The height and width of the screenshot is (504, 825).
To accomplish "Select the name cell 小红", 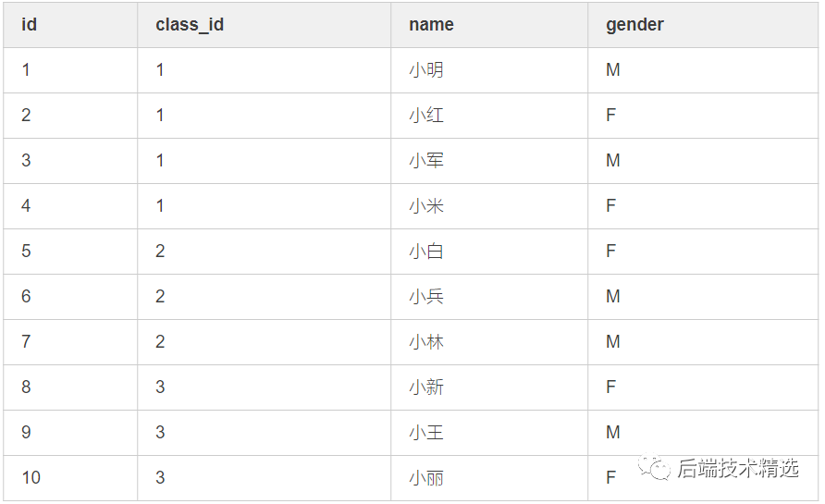I will 426,116.
